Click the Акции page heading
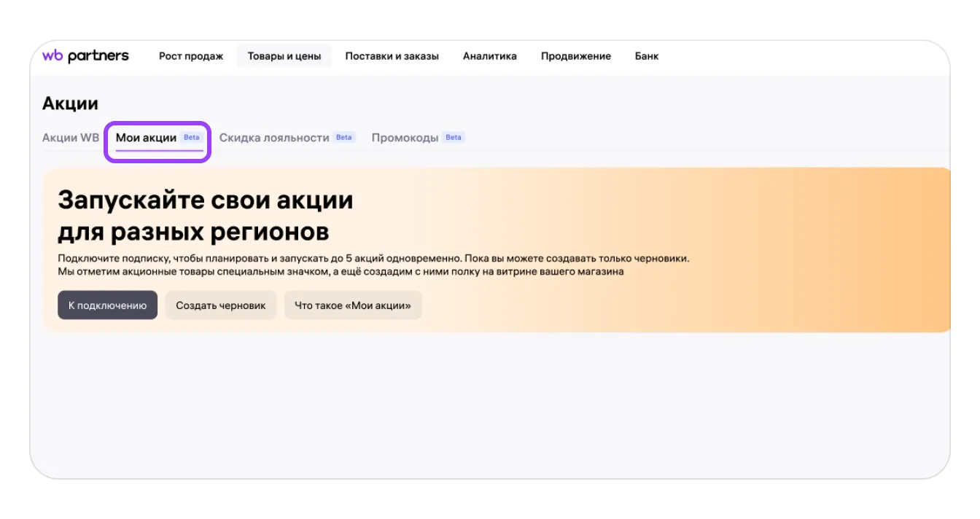The width and height of the screenshot is (980, 519). (x=70, y=104)
